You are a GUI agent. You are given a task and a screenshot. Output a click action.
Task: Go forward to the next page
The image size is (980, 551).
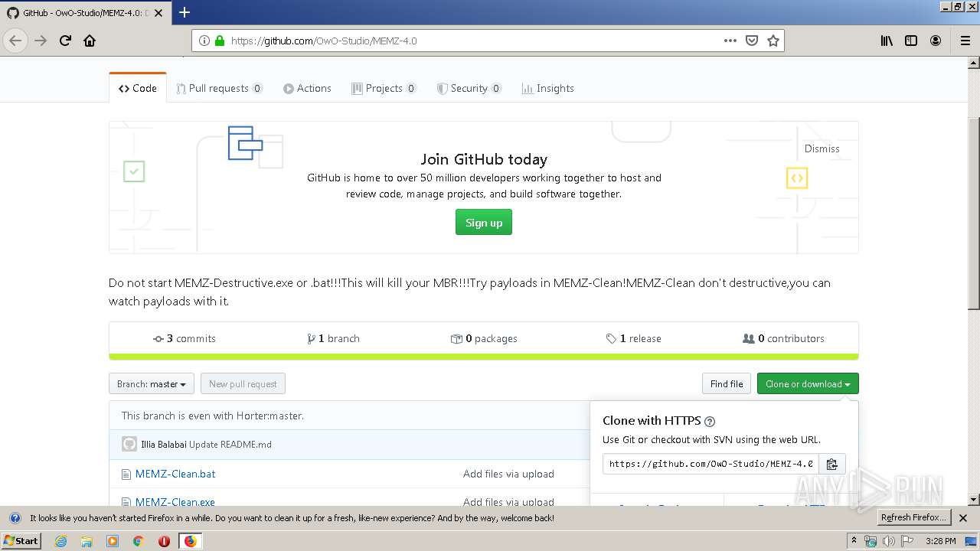tap(41, 41)
